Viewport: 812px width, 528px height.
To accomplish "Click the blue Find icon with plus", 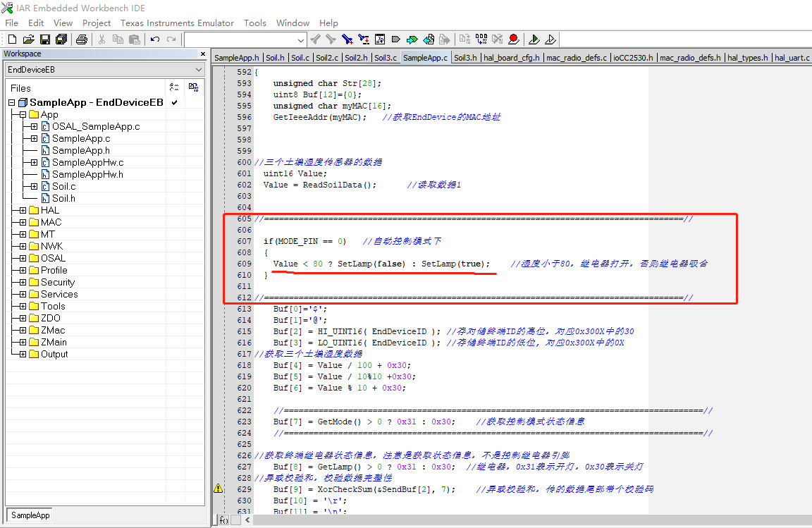I will 347,39.
